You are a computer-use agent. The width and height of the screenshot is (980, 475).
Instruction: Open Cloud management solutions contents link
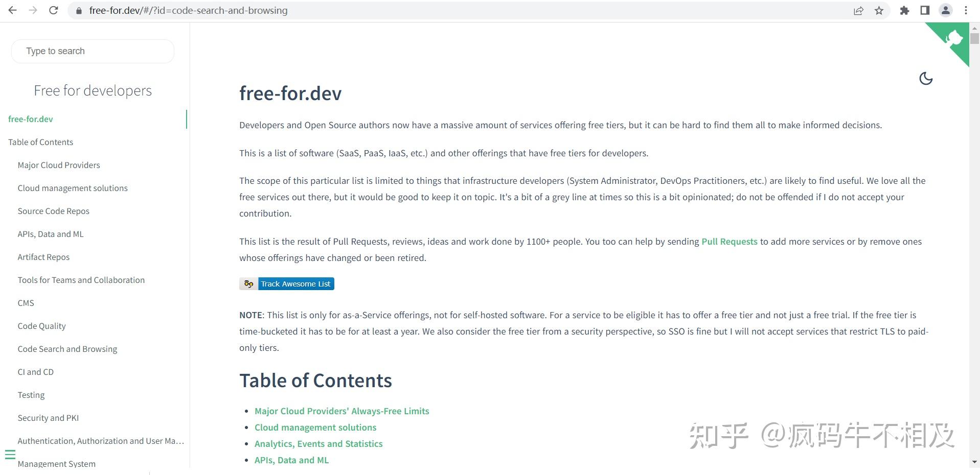315,427
